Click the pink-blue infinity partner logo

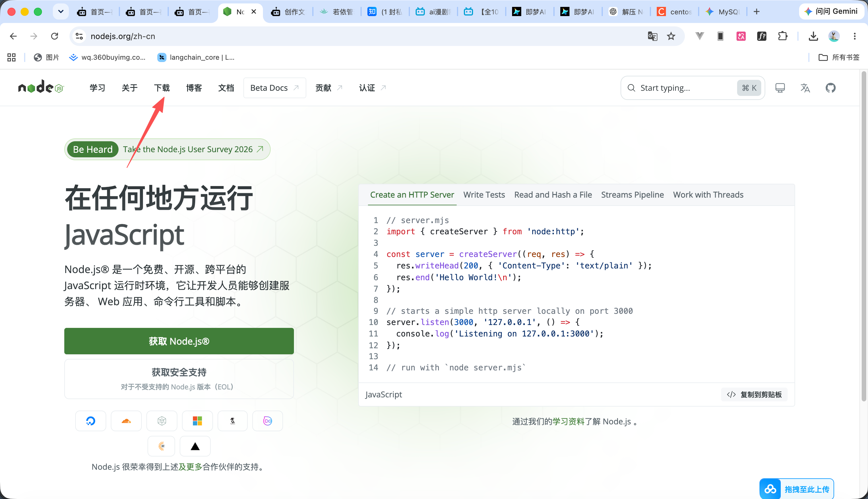(x=268, y=421)
